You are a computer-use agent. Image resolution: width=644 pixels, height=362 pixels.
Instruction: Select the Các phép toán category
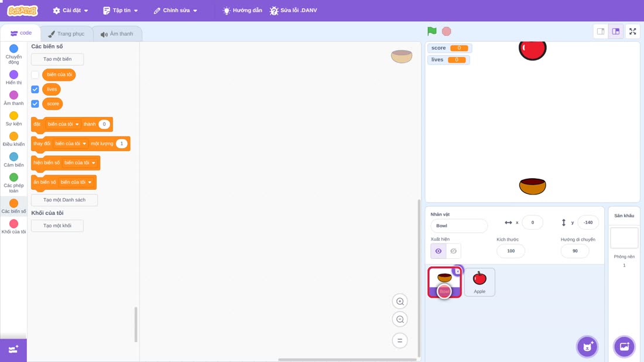pyautogui.click(x=13, y=183)
